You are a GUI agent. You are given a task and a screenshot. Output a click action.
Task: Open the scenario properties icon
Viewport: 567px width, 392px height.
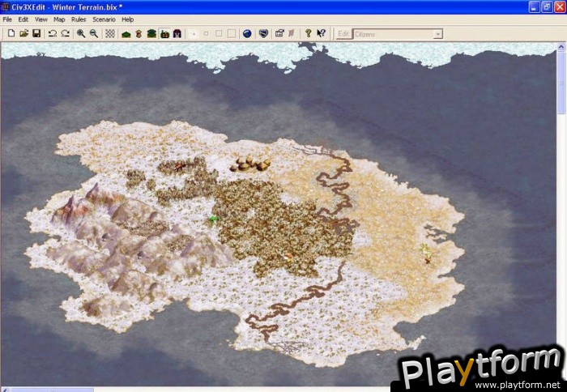(x=279, y=34)
